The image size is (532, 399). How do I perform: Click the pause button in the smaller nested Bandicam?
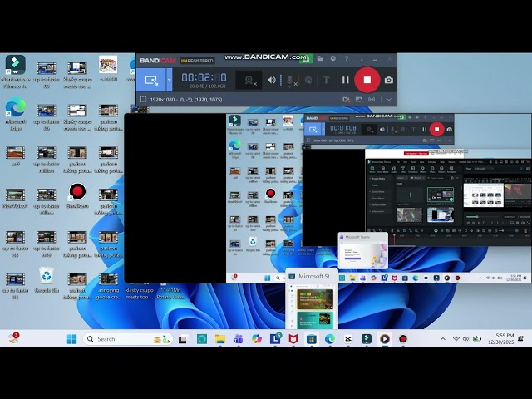point(425,130)
